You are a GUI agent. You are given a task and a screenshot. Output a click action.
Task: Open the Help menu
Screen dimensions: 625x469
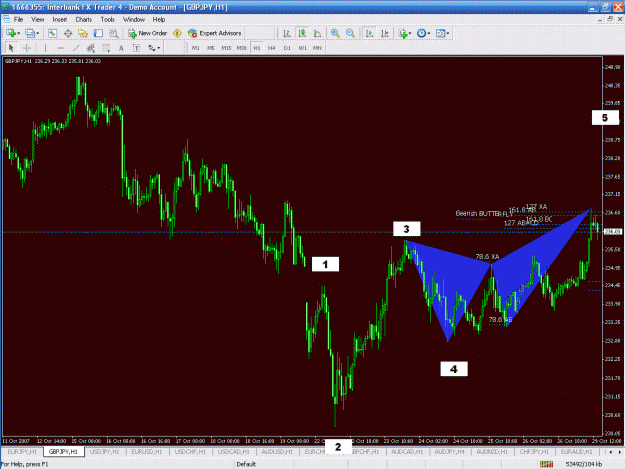[x=159, y=20]
